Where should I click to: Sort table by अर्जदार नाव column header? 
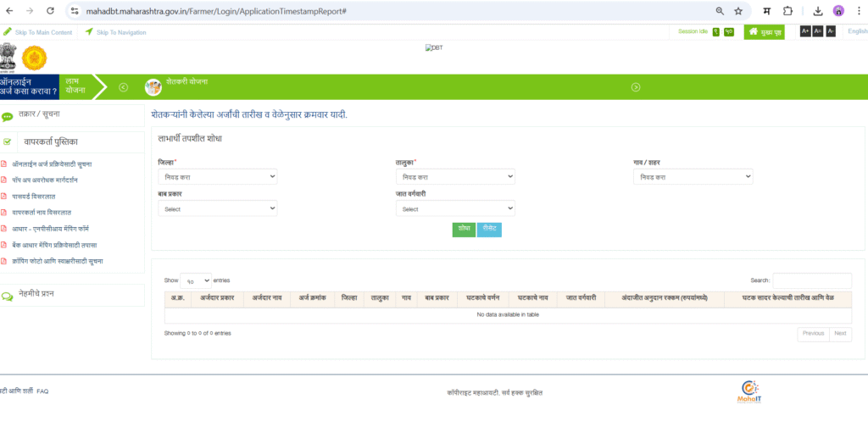[266, 298]
